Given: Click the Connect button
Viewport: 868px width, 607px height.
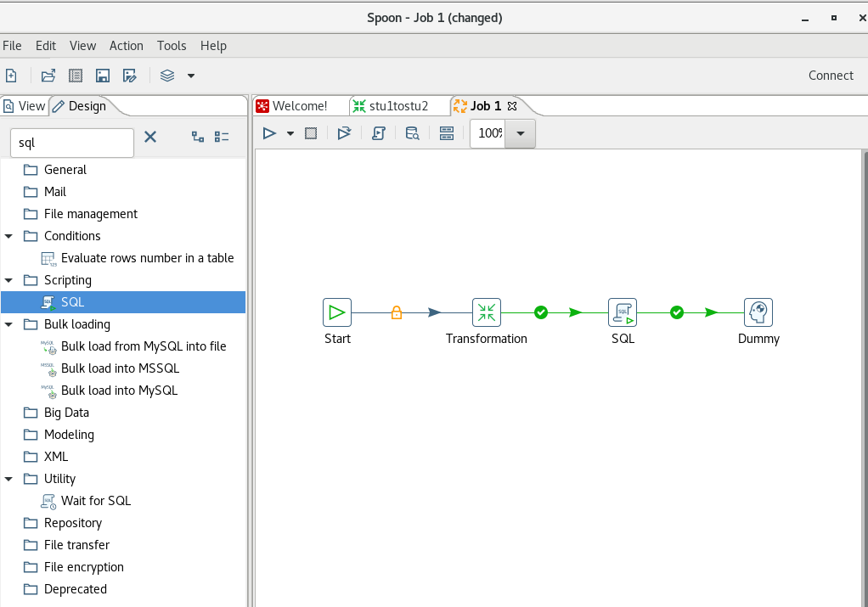Looking at the screenshot, I should pos(831,76).
